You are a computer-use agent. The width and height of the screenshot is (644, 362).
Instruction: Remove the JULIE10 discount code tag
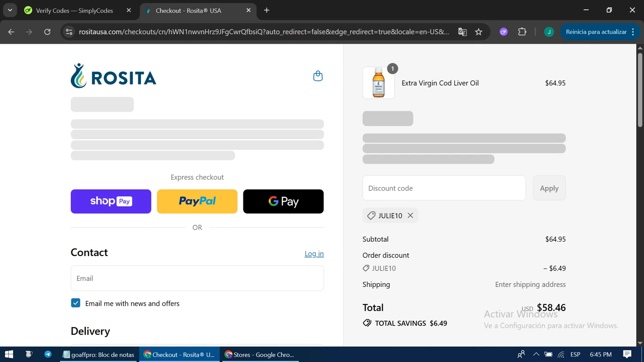coord(410,215)
